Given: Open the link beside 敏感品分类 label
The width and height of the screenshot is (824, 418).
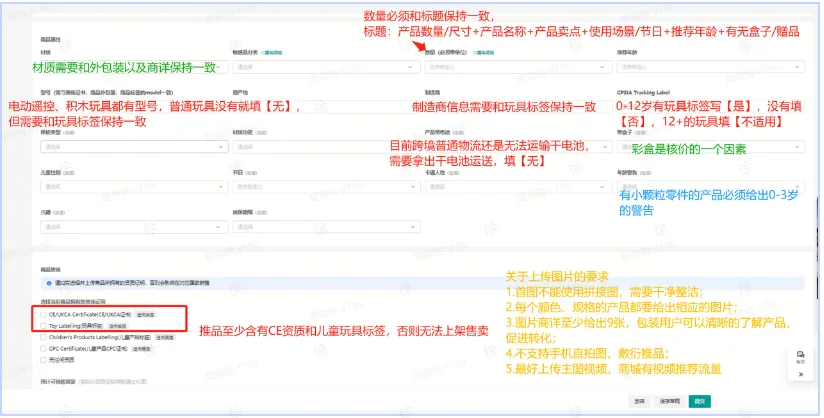Looking at the screenshot, I should (x=273, y=53).
